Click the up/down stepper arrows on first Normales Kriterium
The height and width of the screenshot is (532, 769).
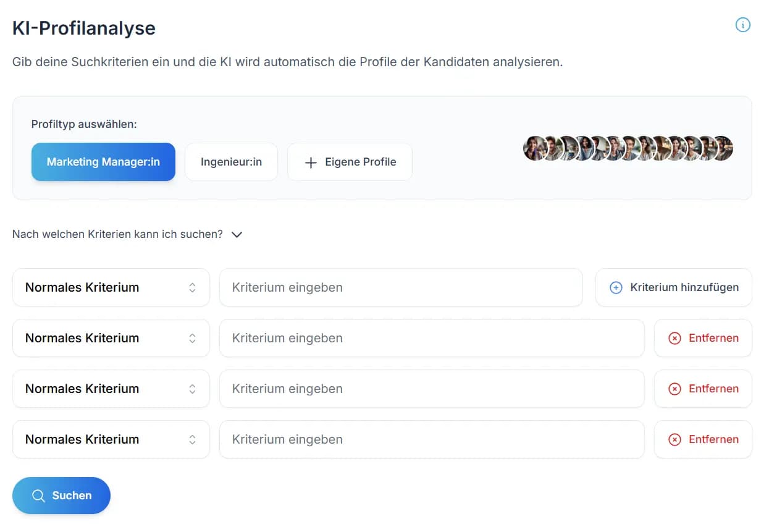192,287
